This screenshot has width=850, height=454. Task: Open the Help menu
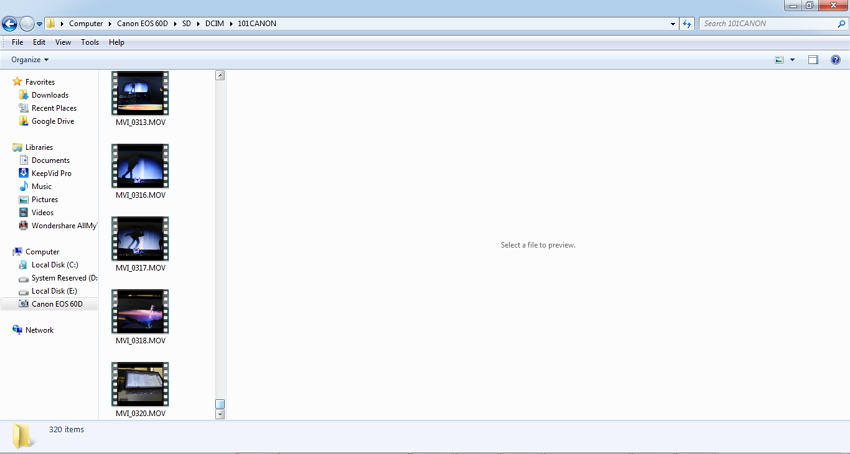coord(117,42)
